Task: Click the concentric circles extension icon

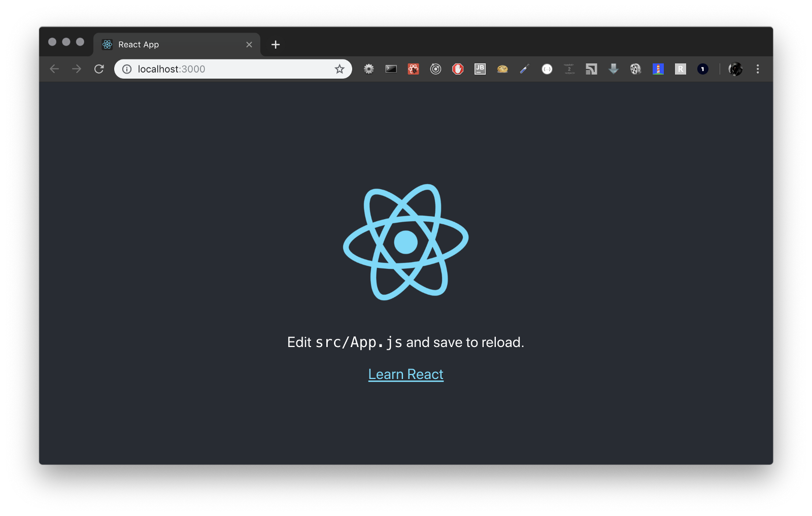Action: (435, 69)
